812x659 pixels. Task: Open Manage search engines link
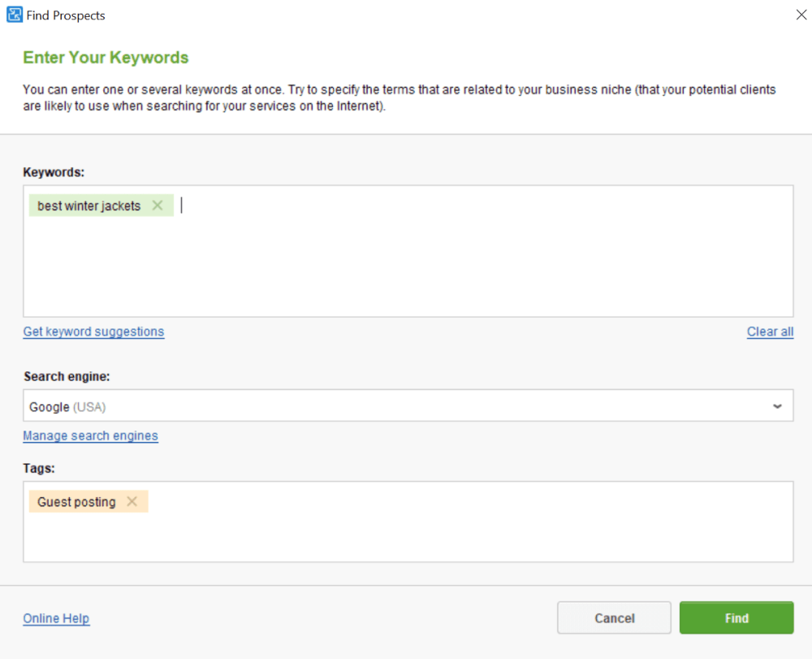(x=91, y=436)
